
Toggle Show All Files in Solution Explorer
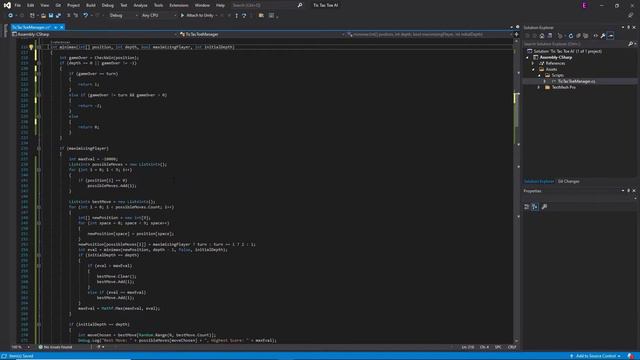(586, 36)
